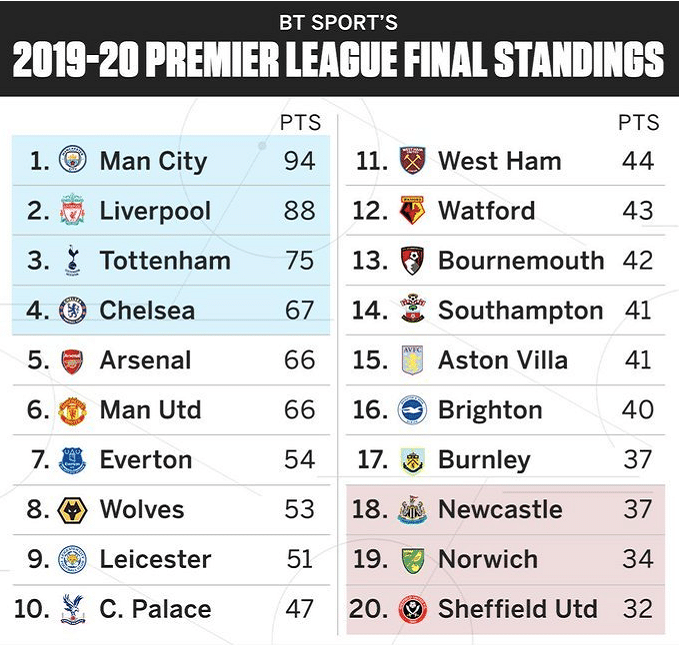
Task: Select the Tottenham cockerel logo
Action: coord(72,261)
